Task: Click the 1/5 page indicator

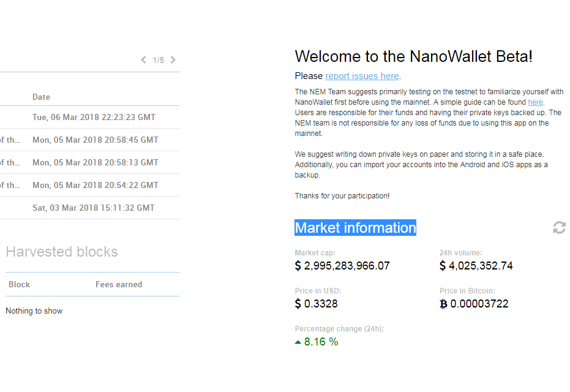Action: (158, 60)
